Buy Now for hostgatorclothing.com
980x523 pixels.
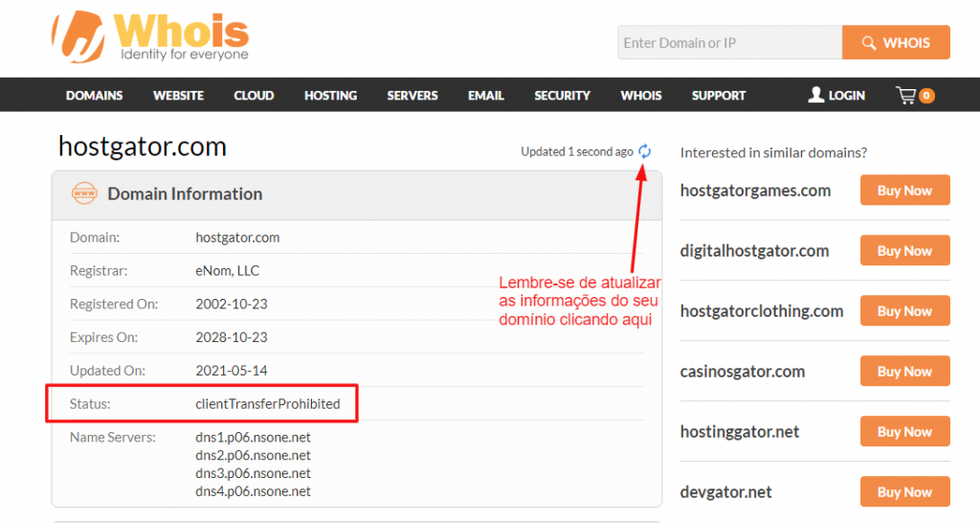(905, 311)
